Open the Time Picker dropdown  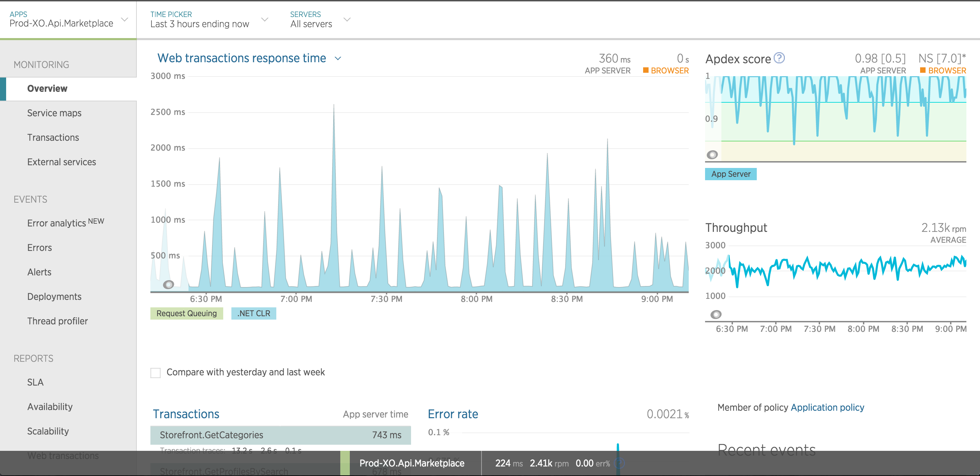pos(209,19)
